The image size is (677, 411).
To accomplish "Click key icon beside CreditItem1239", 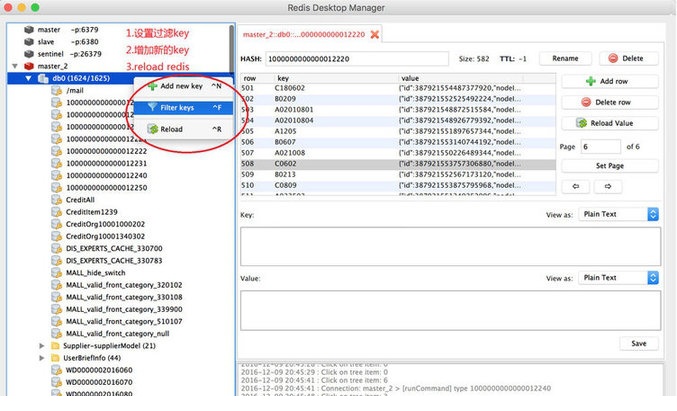I will (57, 212).
